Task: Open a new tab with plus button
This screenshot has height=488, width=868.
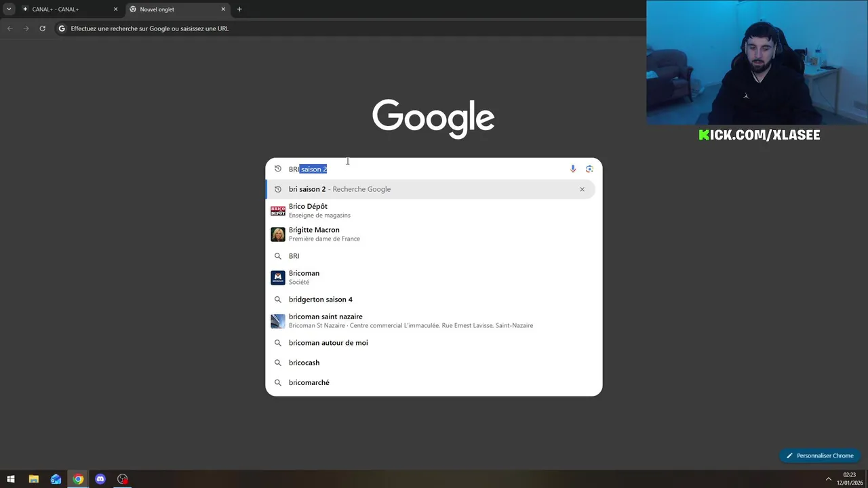Action: pyautogui.click(x=239, y=9)
